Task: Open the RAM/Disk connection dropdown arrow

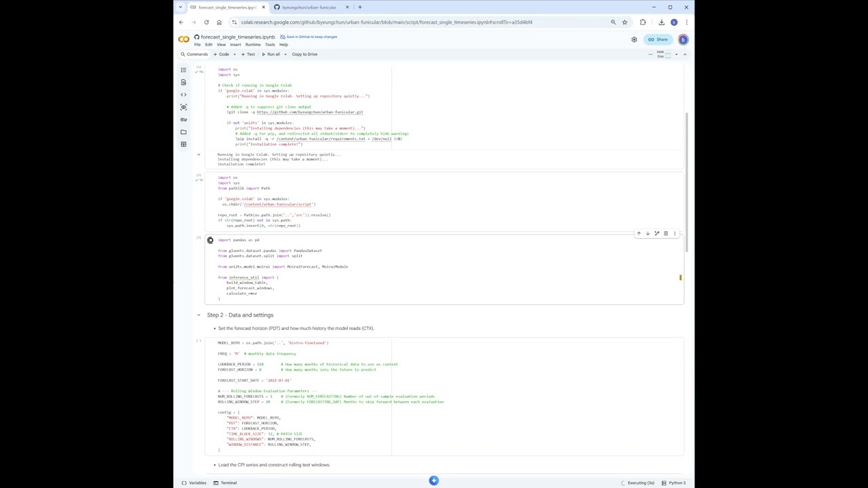Action: [676, 54]
